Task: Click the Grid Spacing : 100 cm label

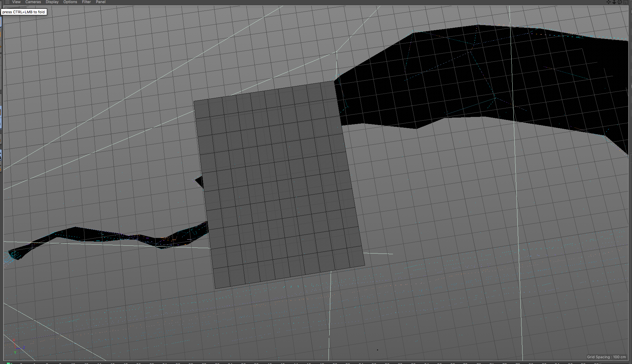Action: point(606,357)
